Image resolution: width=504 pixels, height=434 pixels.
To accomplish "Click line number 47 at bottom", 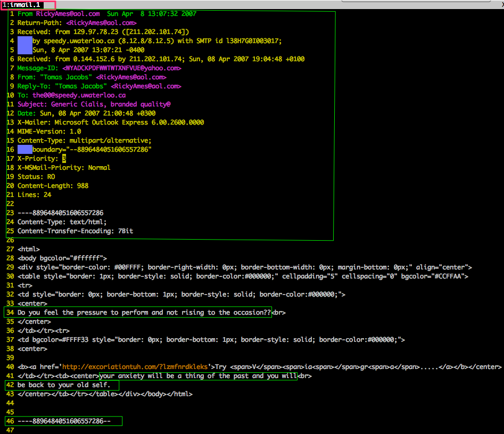I will (x=10, y=430).
